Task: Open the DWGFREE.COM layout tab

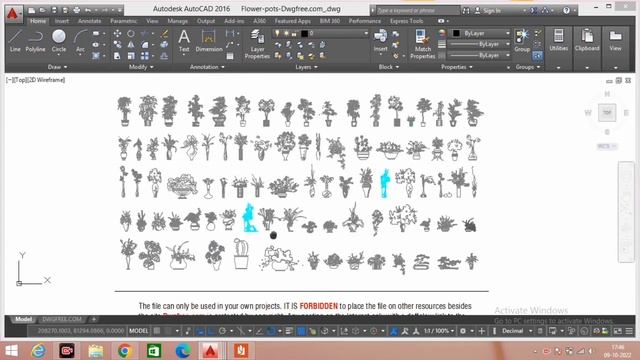Action: 62,319
